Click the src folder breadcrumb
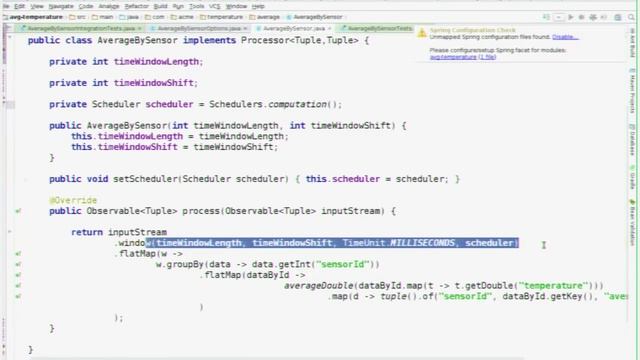Screen dimensions: 640x360 (78, 17)
